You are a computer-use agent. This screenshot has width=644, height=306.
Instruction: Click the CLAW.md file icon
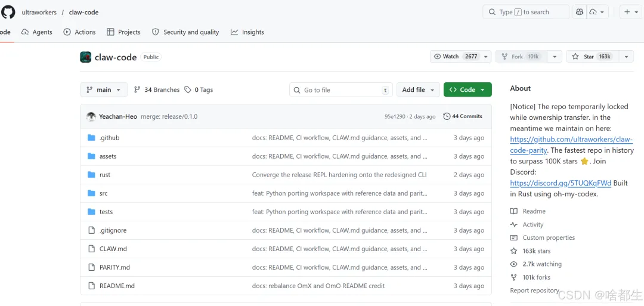[x=92, y=249]
